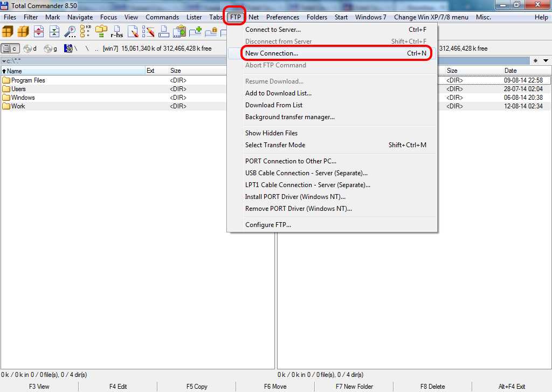
Task: Select the Work folder name row
Action: click(113, 106)
